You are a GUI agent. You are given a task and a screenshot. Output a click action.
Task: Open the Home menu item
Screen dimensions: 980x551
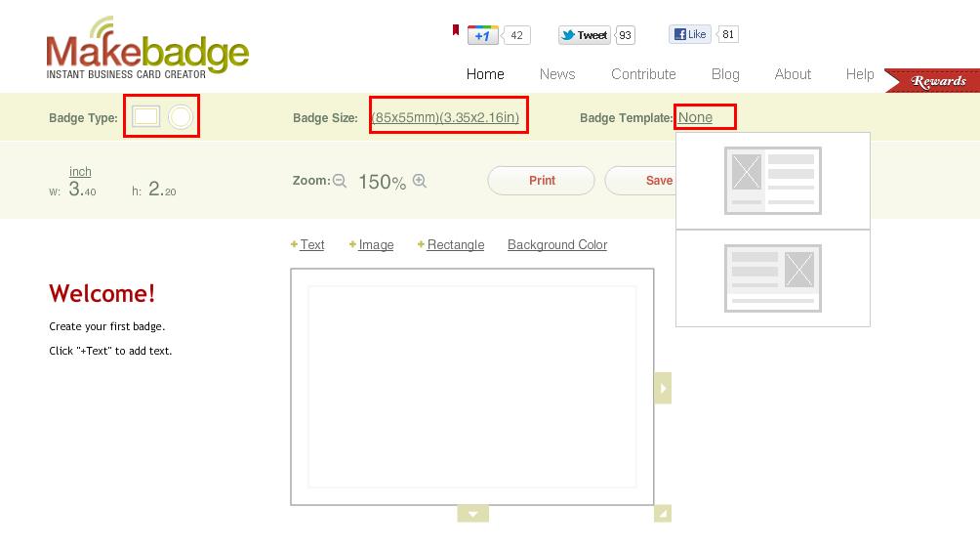click(x=485, y=74)
